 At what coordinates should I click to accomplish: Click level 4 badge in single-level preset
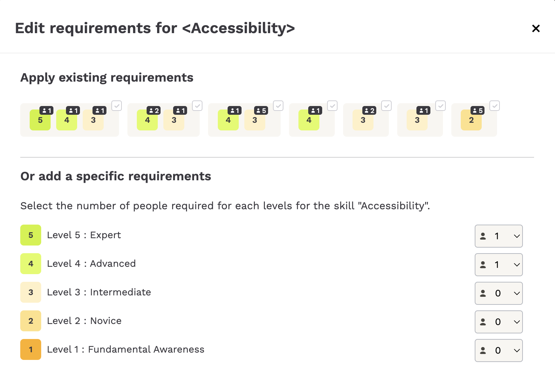pyautogui.click(x=309, y=120)
